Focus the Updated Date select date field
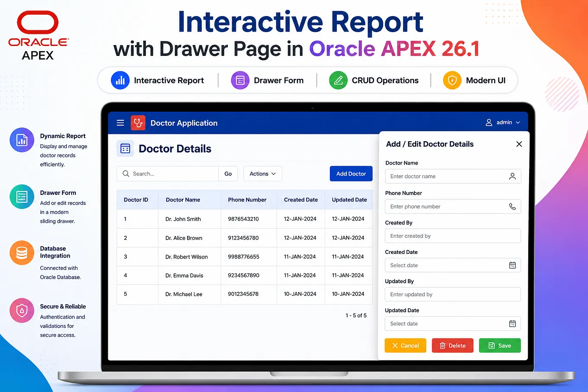This screenshot has height=392, width=588. coord(453,324)
